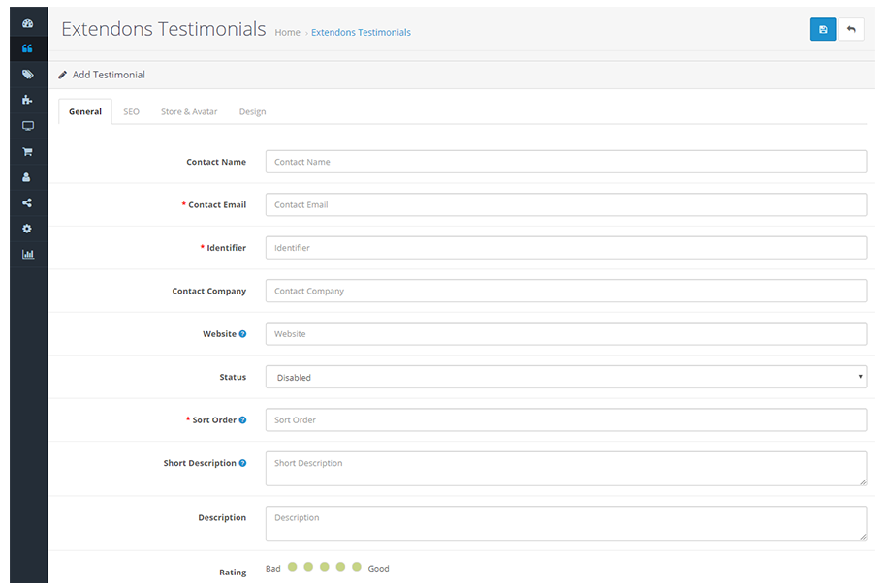
Task: Open the Marketing share sidebar icon
Action: pyautogui.click(x=27, y=202)
